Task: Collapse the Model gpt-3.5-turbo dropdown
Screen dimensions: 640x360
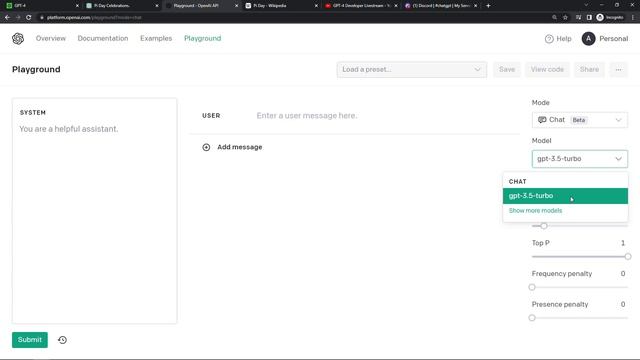Action: tap(580, 159)
